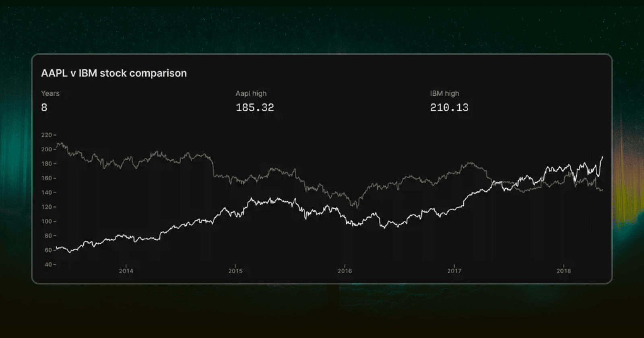Image resolution: width=644 pixels, height=338 pixels.
Task: Click the x-axis label '2016'
Action: 345,271
